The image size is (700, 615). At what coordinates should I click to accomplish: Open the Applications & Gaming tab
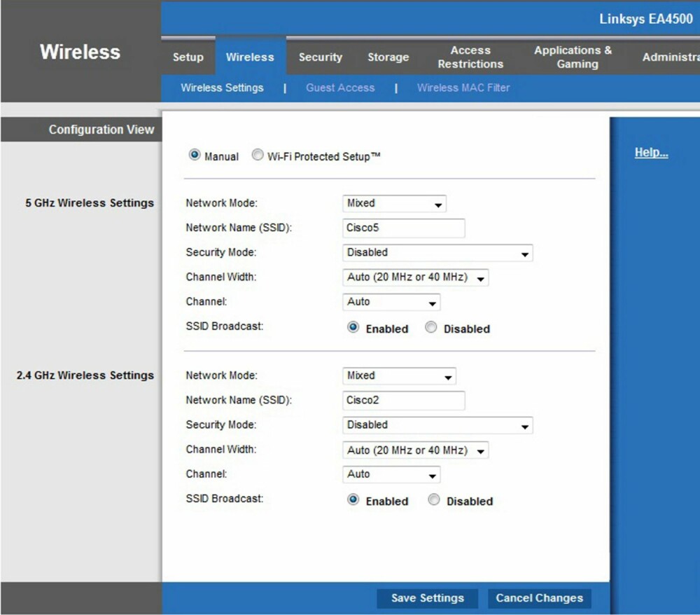573,57
